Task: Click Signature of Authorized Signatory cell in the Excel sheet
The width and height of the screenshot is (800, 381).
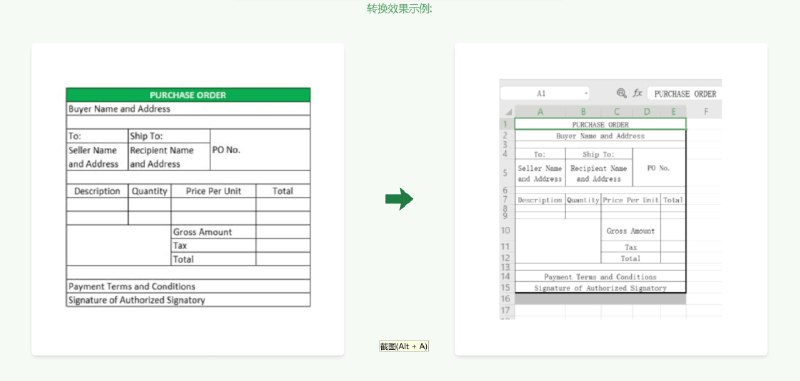Action: tap(601, 288)
